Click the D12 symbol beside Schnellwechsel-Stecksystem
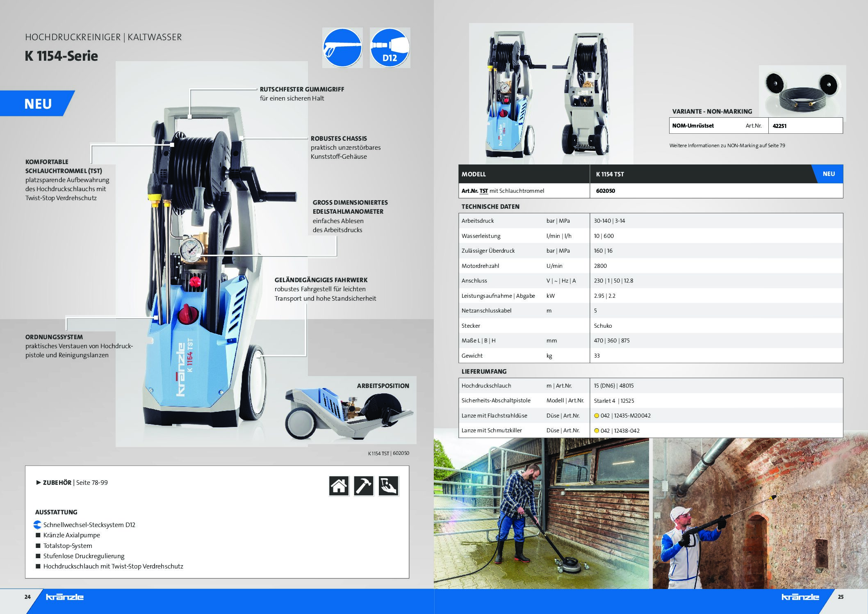868x614 pixels. coord(37,525)
